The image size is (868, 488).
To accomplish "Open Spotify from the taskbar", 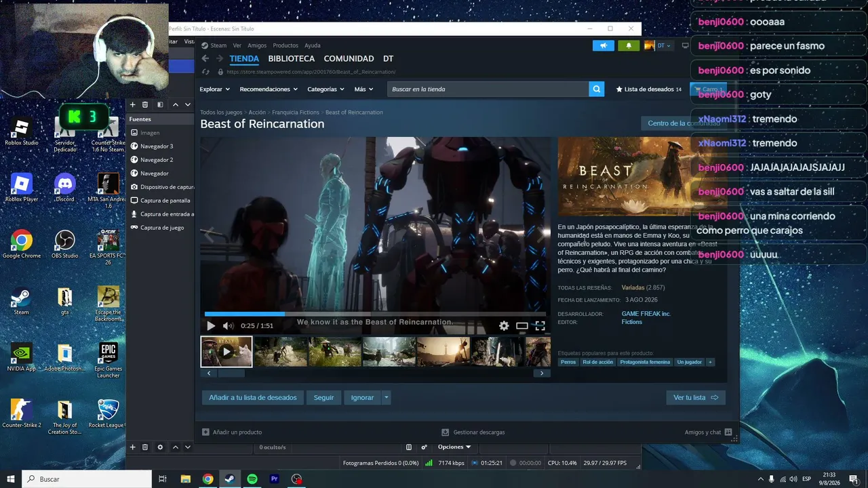I will 252,479.
